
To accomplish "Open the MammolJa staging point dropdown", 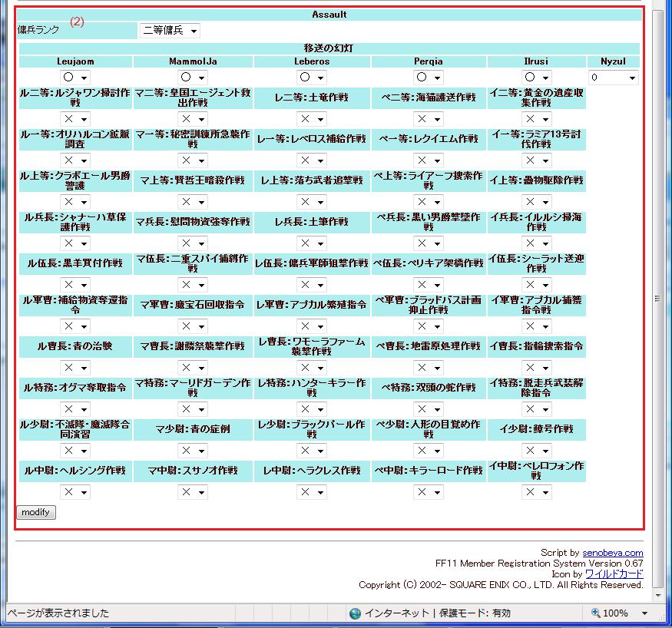I will coord(193,78).
